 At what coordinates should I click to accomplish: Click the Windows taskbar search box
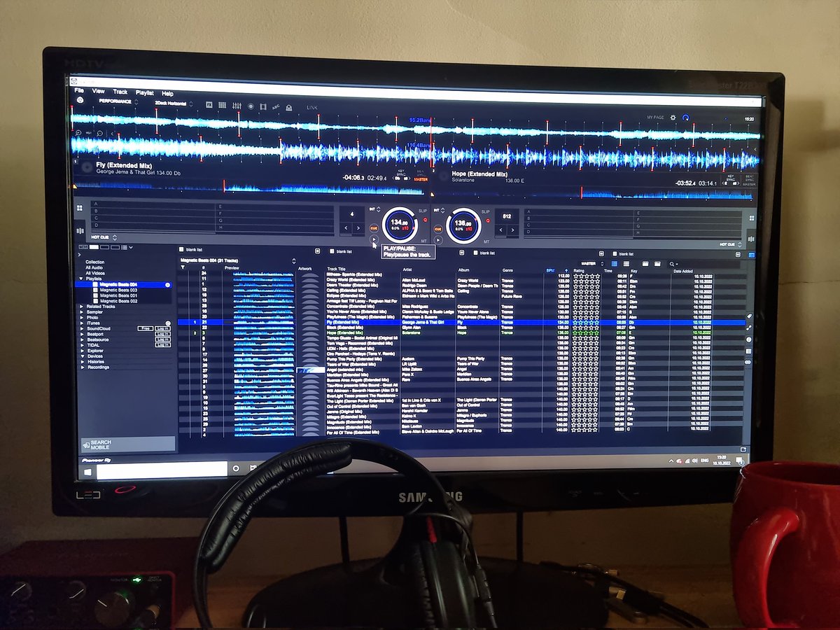162,471
